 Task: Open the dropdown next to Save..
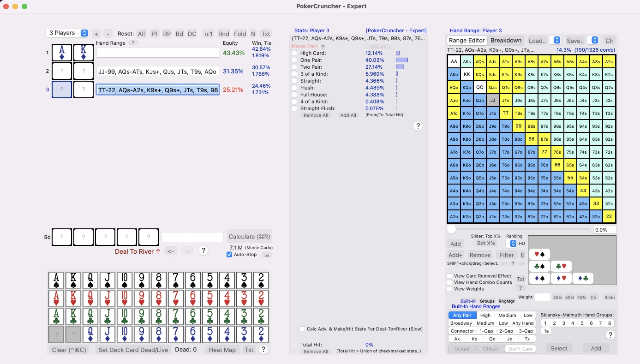tap(595, 40)
